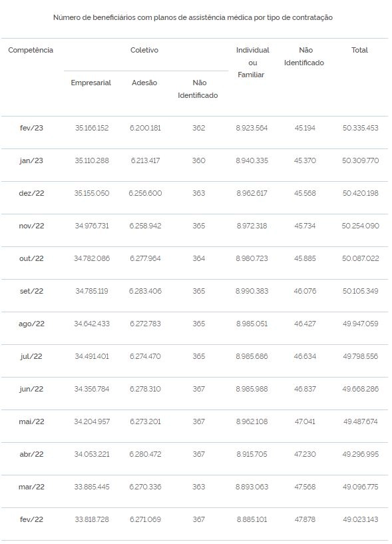Click the fev/22 total 49.023.143
Viewport: 392px width, 544px height.
(x=361, y=519)
